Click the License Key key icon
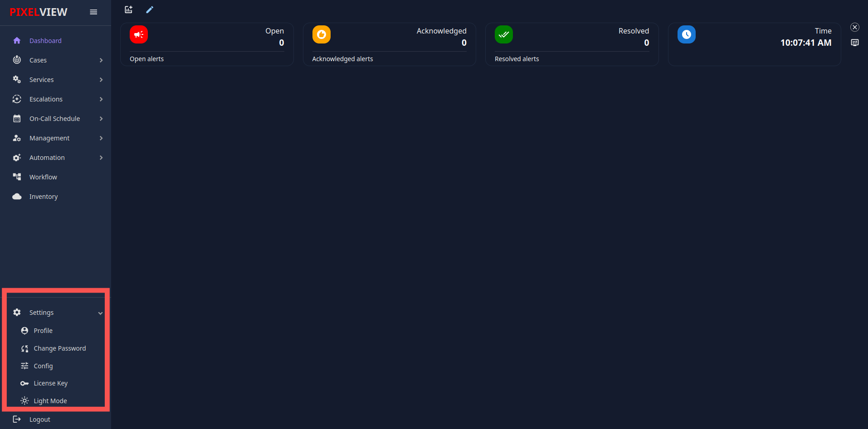 click(x=24, y=383)
